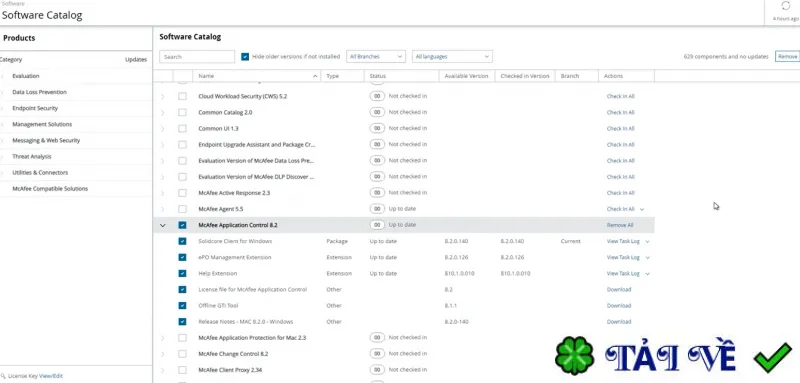Refresh the software catalog
Screen dimensions: 800x383
pyautogui.click(x=785, y=6)
